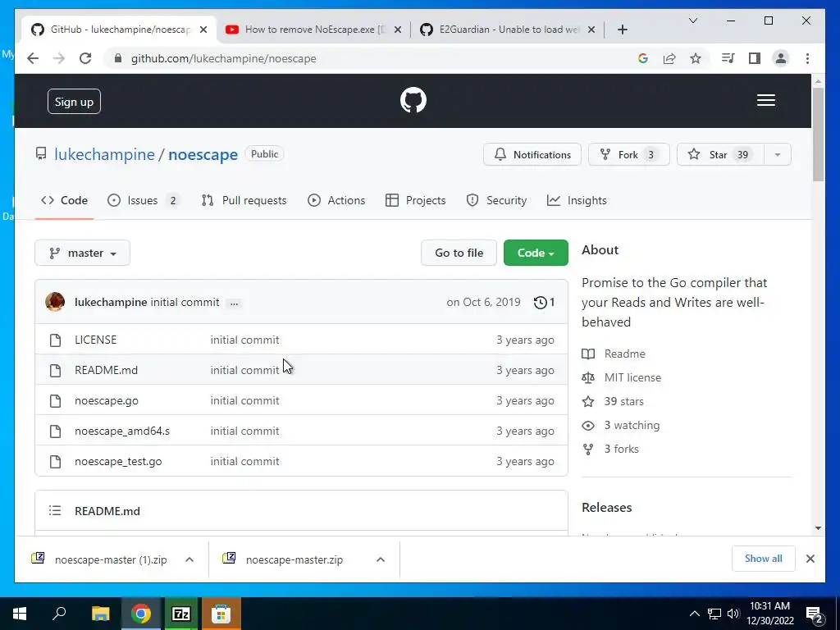Open the notification center icon
The width and height of the screenshot is (840, 630).
814,614
